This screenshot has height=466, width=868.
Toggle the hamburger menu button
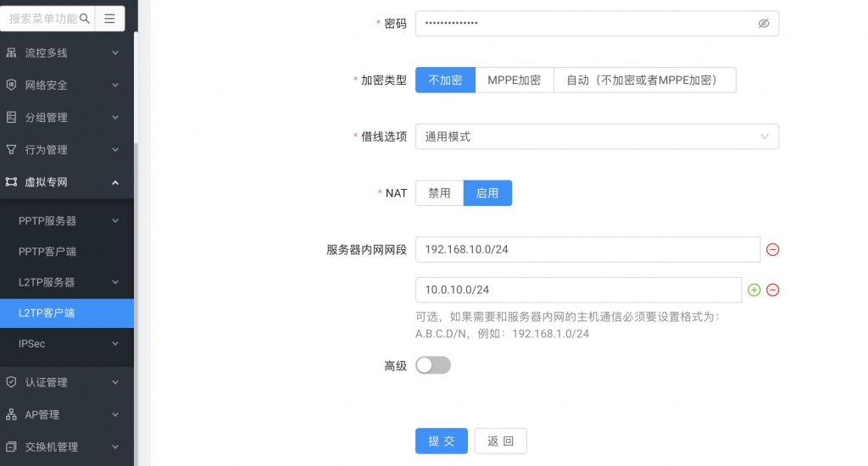coord(109,19)
